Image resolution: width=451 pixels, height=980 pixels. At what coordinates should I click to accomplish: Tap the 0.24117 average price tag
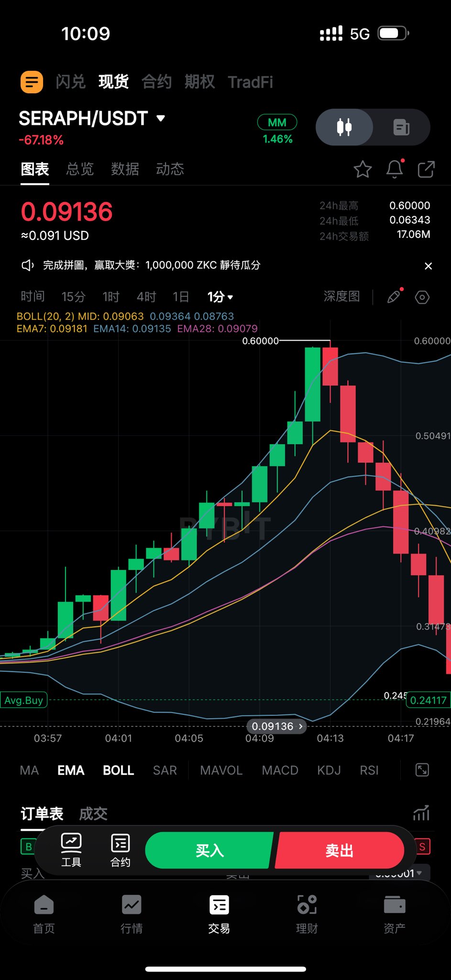coord(428,700)
